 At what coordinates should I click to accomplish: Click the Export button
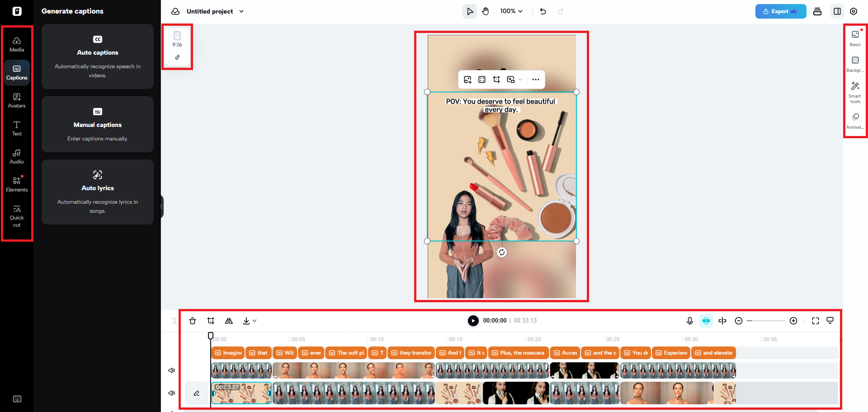click(x=780, y=11)
